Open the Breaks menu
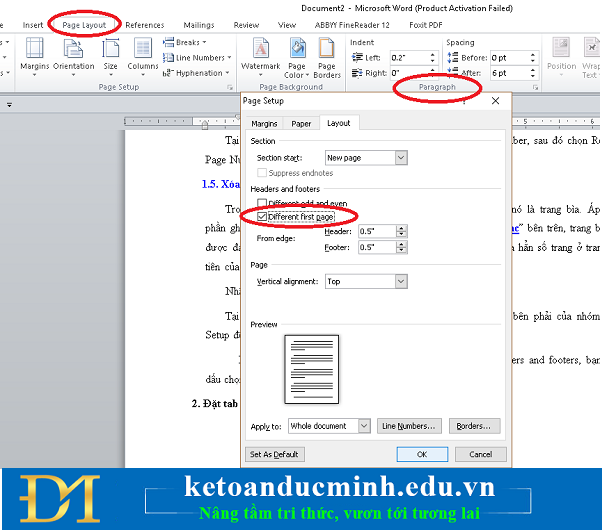 (x=185, y=42)
